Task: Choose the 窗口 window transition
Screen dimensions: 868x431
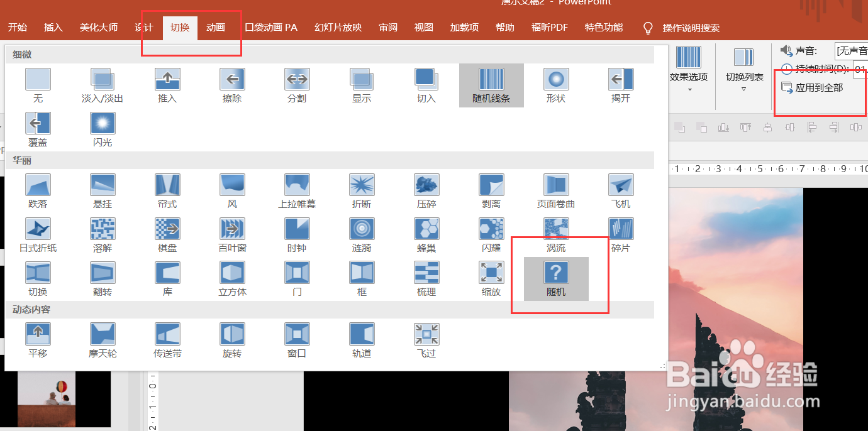Action: (297, 341)
